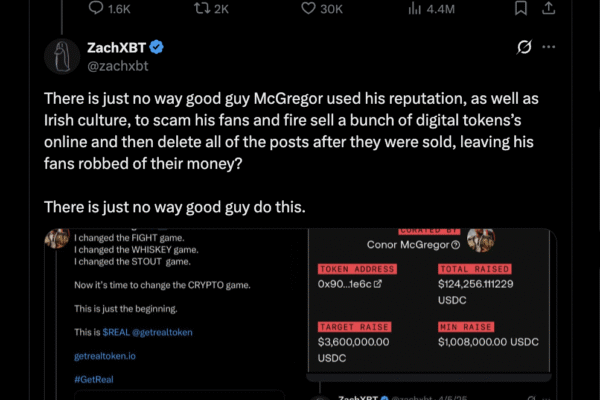This screenshot has height=400, width=600.
Task: Bookmark the post above
Action: pos(520,8)
